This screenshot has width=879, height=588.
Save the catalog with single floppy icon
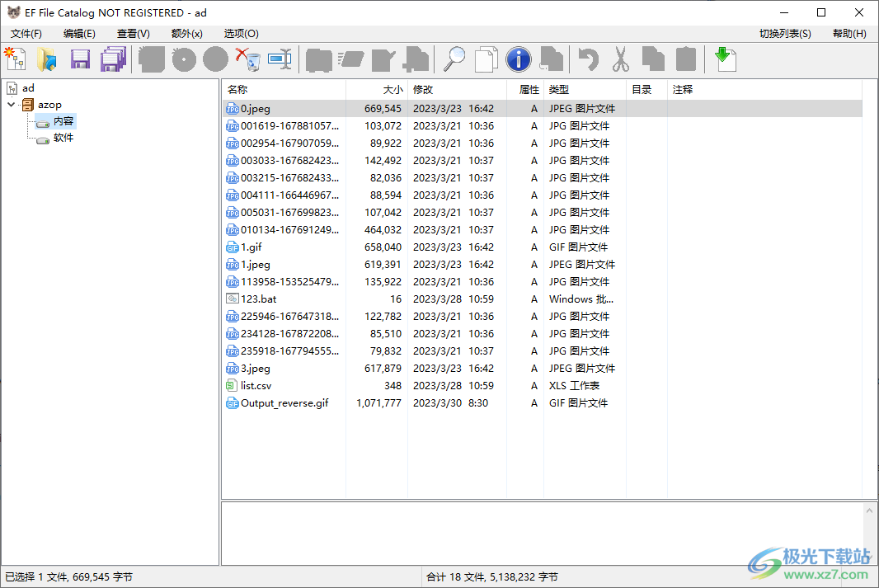tap(80, 59)
